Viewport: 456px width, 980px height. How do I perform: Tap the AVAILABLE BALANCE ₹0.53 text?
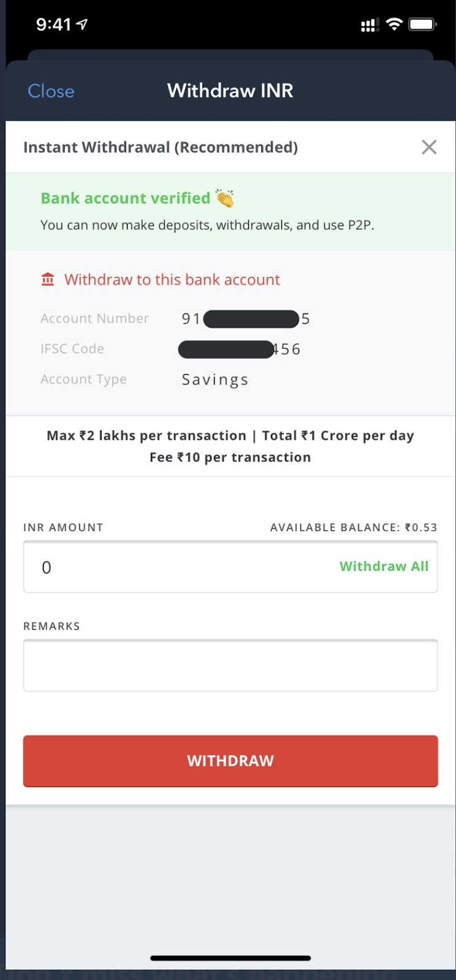click(x=354, y=527)
